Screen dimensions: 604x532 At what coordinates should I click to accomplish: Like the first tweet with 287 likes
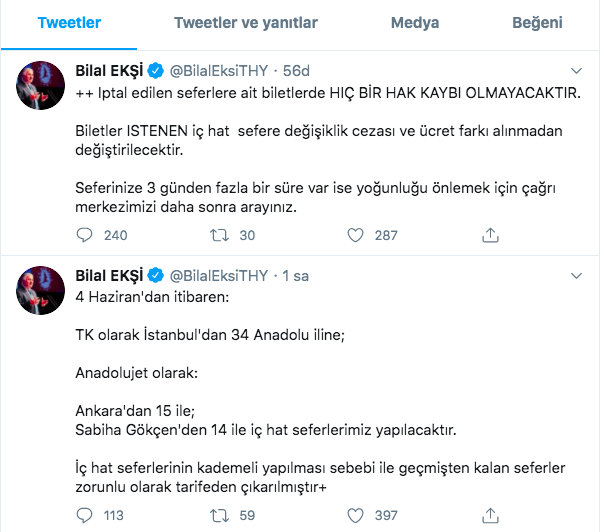pos(354,235)
